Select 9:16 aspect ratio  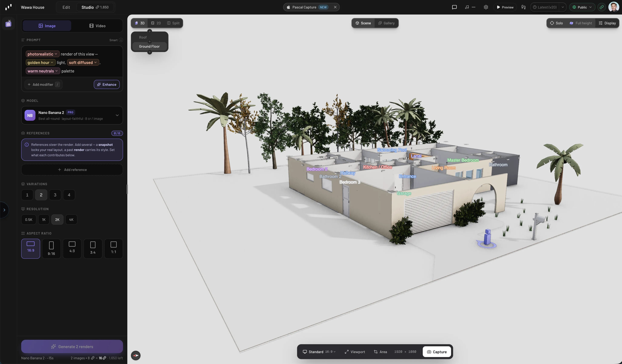coord(51,249)
